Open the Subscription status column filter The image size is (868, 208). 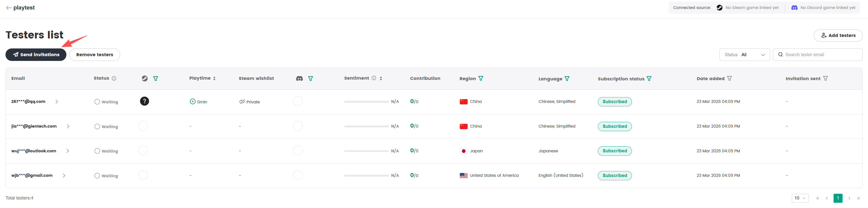tap(649, 79)
